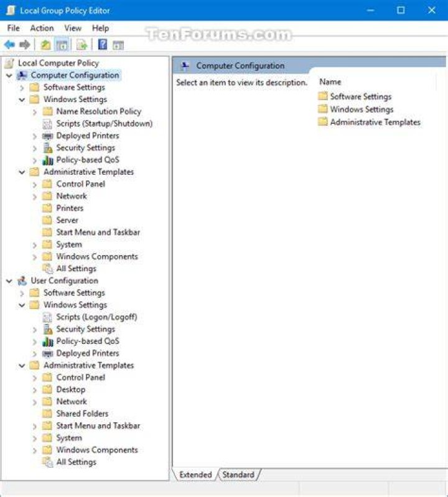
Task: Click Policy-based QoS chart icon under Computer Configuration
Action: (x=47, y=160)
